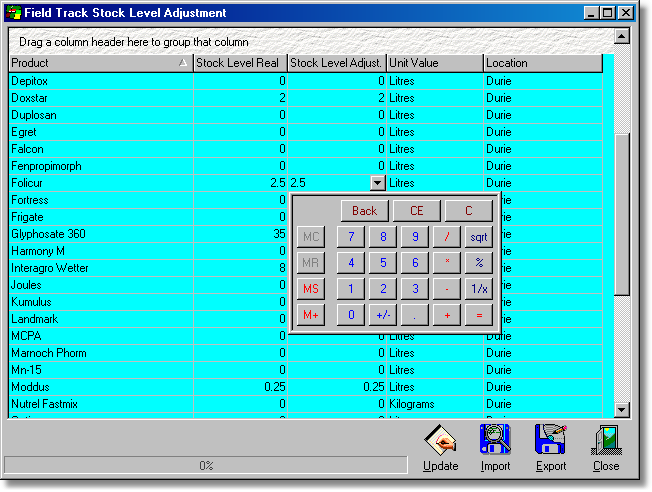652x492 pixels.
Task: Click calculator digit 1
Action: [x=351, y=289]
